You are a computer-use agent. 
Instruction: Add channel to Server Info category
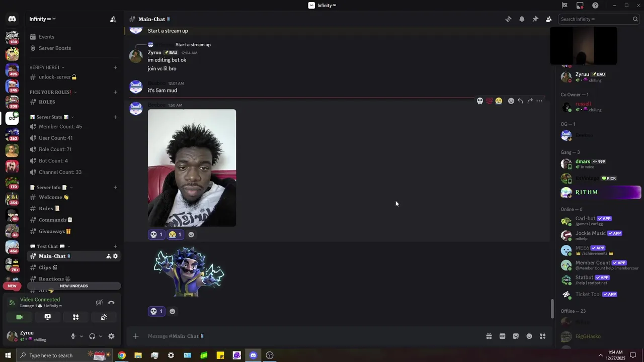click(x=115, y=188)
